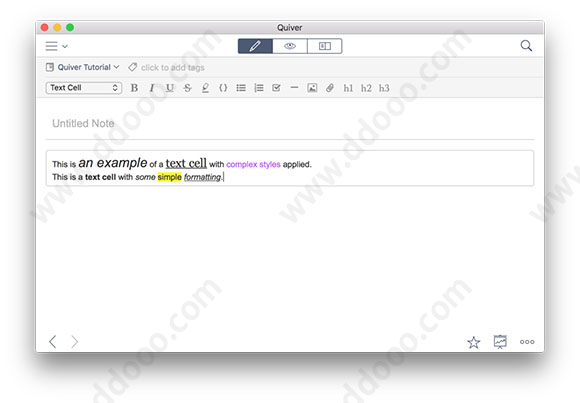Click the 'click to add tags' field

pyautogui.click(x=173, y=68)
